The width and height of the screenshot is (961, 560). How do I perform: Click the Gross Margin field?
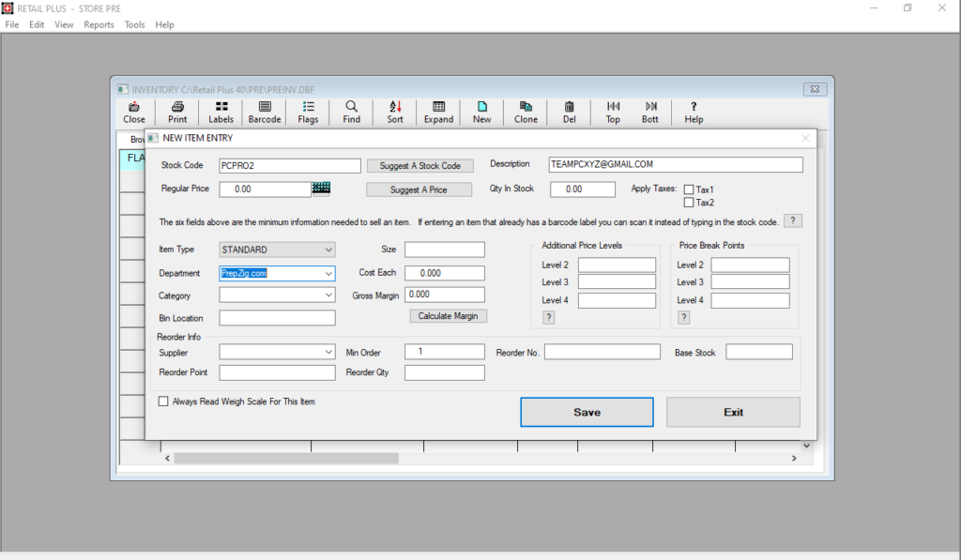pos(444,295)
